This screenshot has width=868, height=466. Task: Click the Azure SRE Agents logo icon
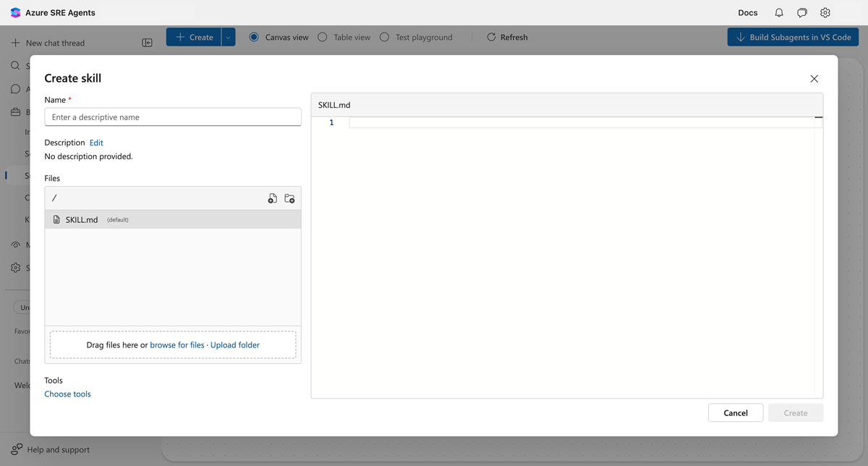coord(15,13)
